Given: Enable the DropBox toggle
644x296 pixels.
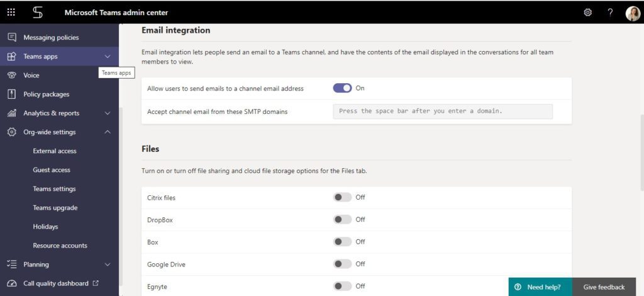Looking at the screenshot, I should pyautogui.click(x=342, y=220).
